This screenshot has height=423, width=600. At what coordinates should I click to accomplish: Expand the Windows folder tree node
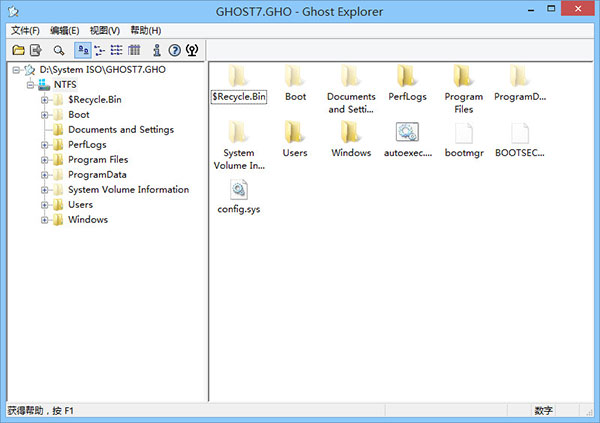point(45,220)
